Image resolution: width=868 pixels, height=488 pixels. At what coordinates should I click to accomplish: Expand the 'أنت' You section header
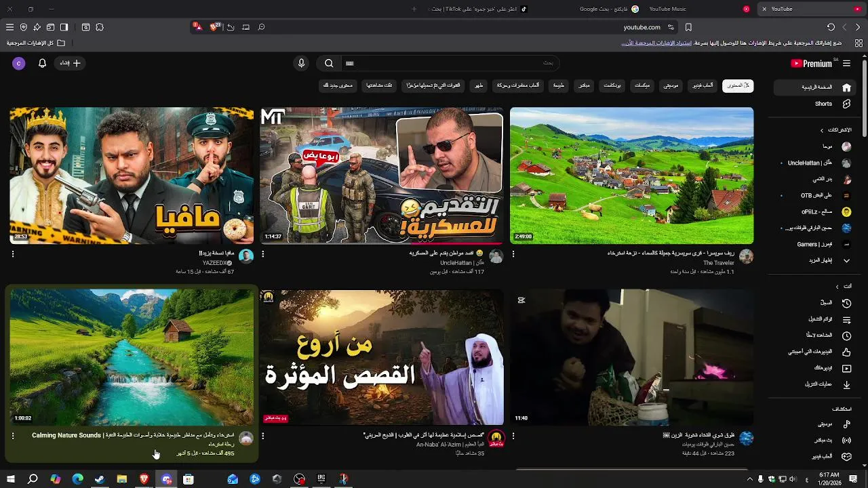[x=844, y=286]
